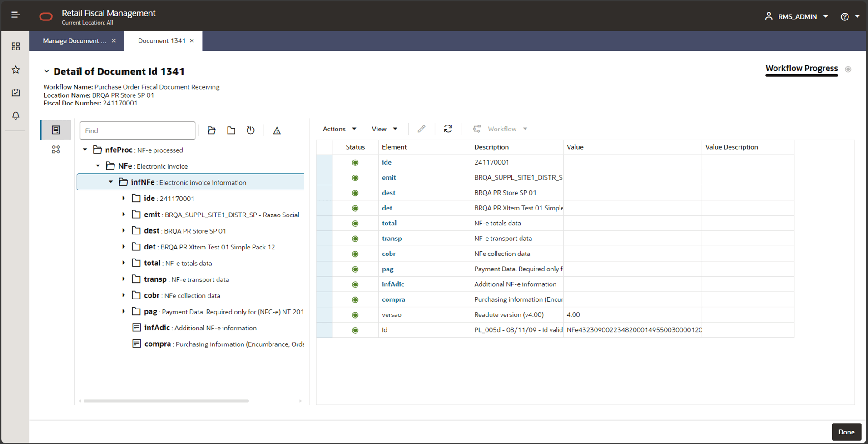The image size is (868, 444).
Task: Open the transp element link in table
Action: (x=392, y=239)
